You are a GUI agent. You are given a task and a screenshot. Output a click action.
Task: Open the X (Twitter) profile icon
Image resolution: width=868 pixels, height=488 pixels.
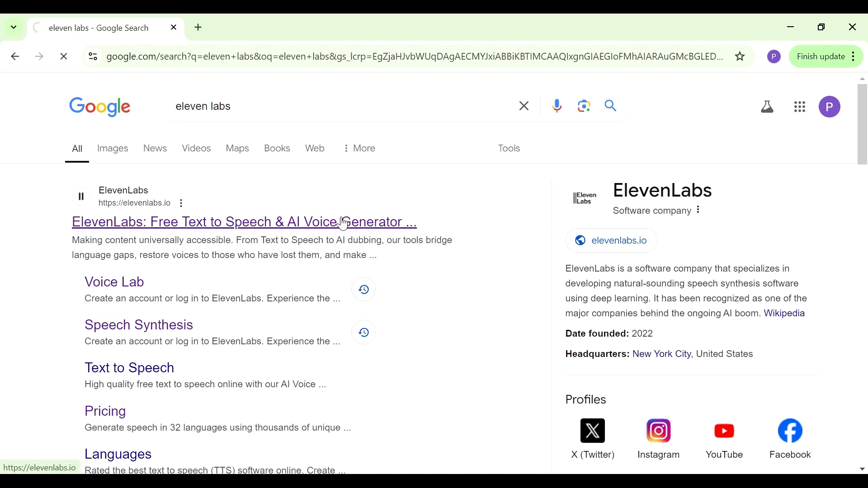pyautogui.click(x=593, y=432)
